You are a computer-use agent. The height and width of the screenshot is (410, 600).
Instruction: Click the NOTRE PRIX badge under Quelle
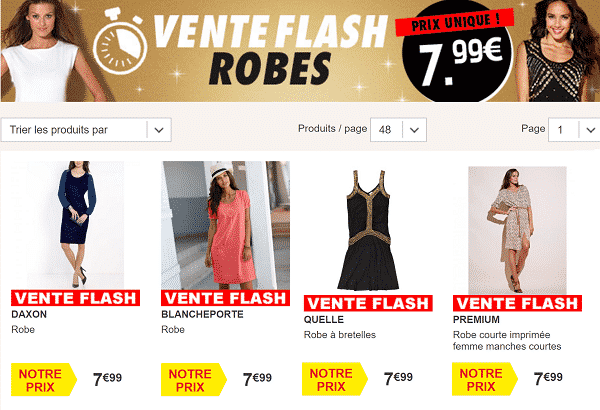coord(335,379)
